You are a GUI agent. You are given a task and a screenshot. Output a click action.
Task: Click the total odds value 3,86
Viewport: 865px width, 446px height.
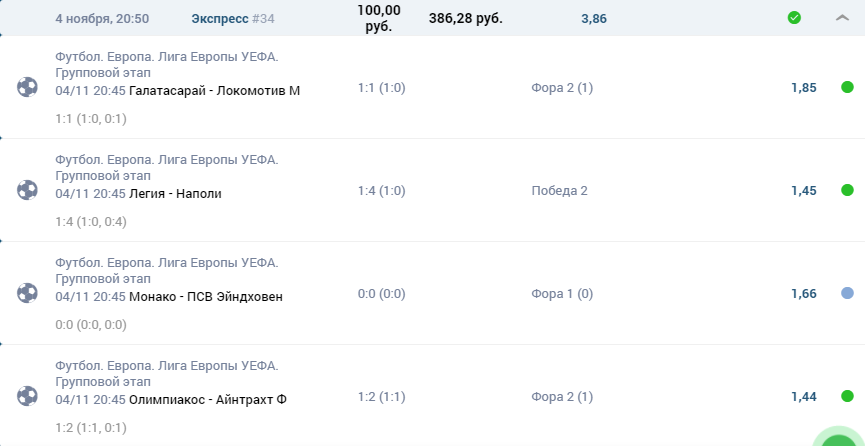pyautogui.click(x=594, y=19)
